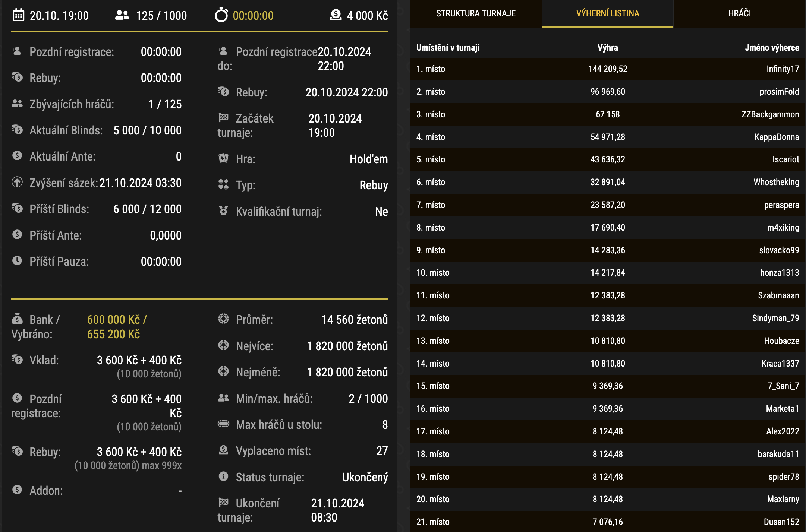Select the Alex2022 entry
The width and height of the screenshot is (806, 532).
coord(783,431)
